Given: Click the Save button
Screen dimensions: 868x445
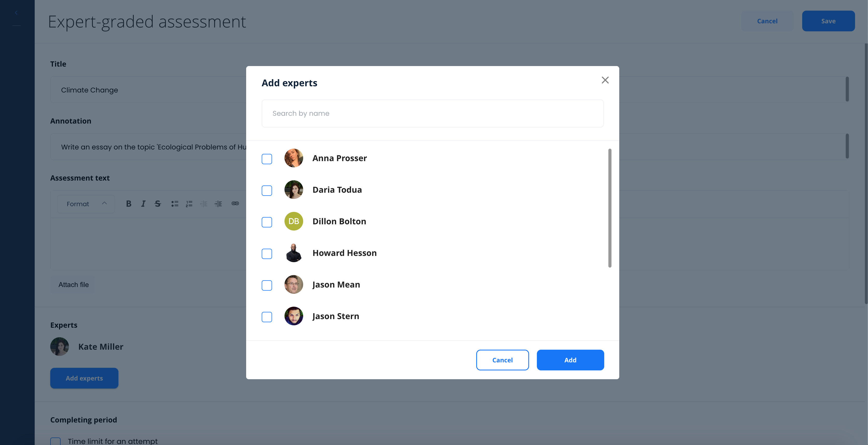Looking at the screenshot, I should 828,21.
